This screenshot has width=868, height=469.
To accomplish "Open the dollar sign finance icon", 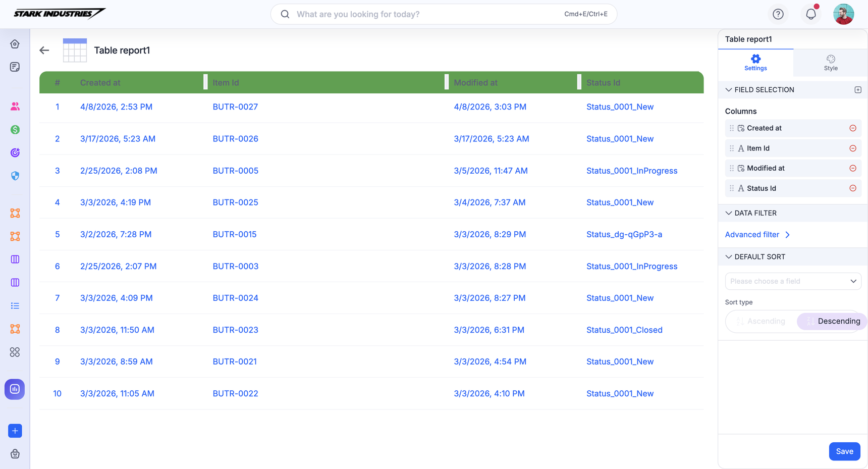I will tap(15, 130).
